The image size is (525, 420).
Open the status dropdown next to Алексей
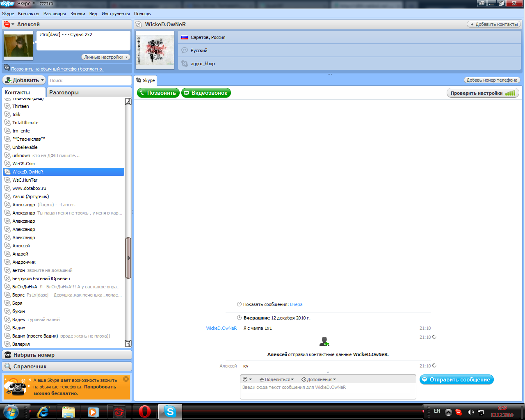9,24
